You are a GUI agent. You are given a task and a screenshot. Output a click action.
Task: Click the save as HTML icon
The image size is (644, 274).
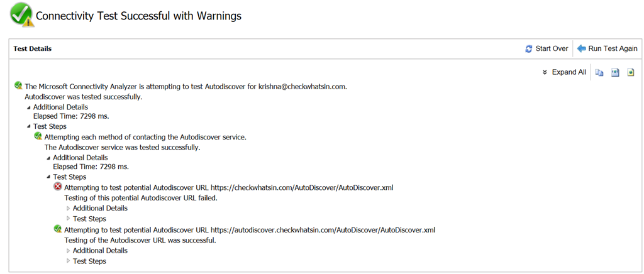[631, 73]
